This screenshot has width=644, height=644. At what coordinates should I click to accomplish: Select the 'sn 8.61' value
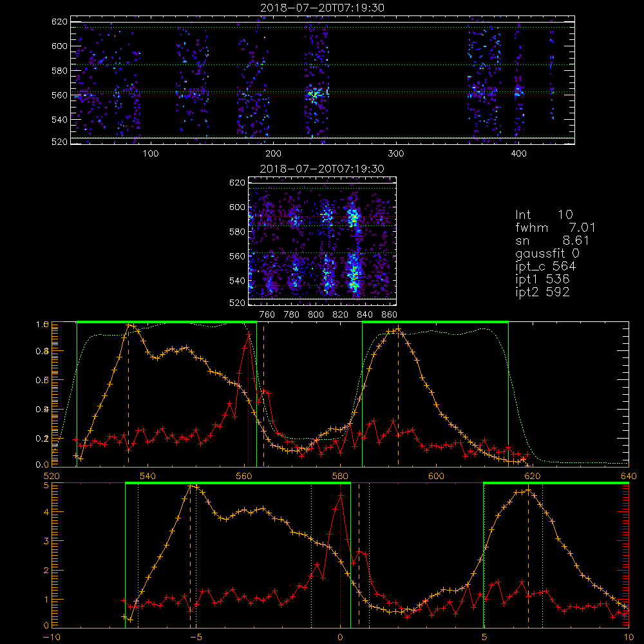(x=552, y=240)
